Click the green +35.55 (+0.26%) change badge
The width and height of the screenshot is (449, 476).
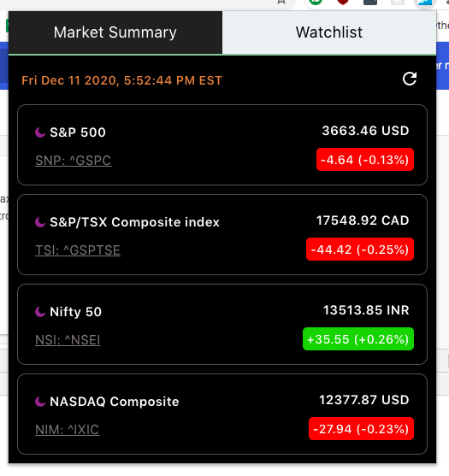pyautogui.click(x=358, y=338)
